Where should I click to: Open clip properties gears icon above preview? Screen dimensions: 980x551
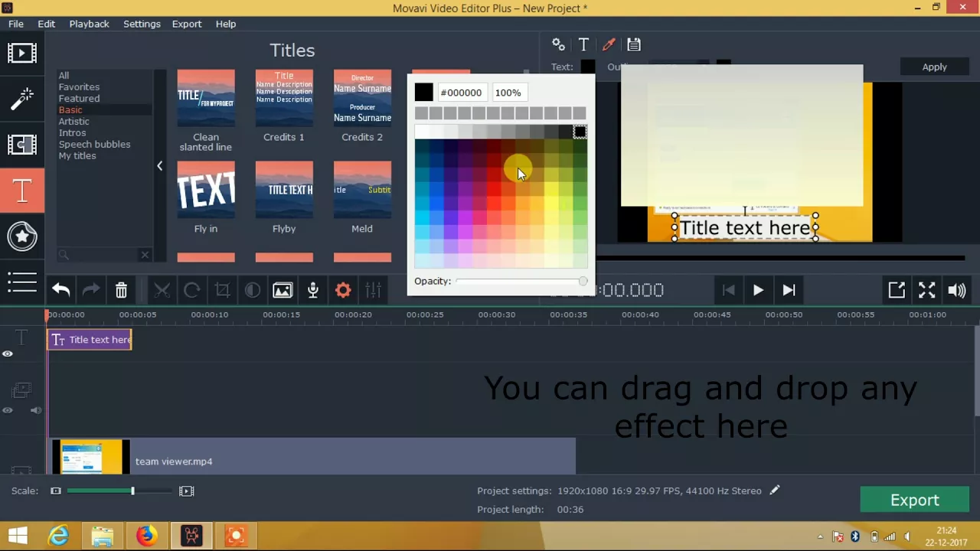tap(558, 44)
